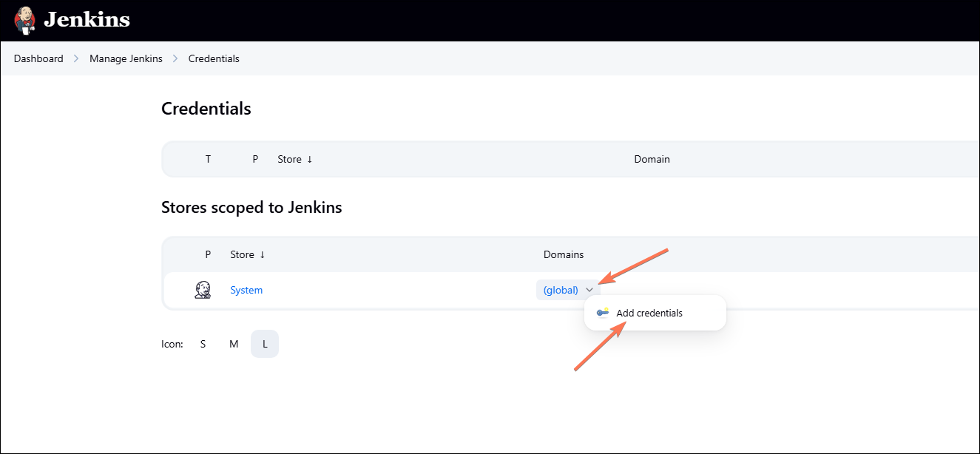Click chevron after Dashboard breadcrumb

pyautogui.click(x=76, y=58)
